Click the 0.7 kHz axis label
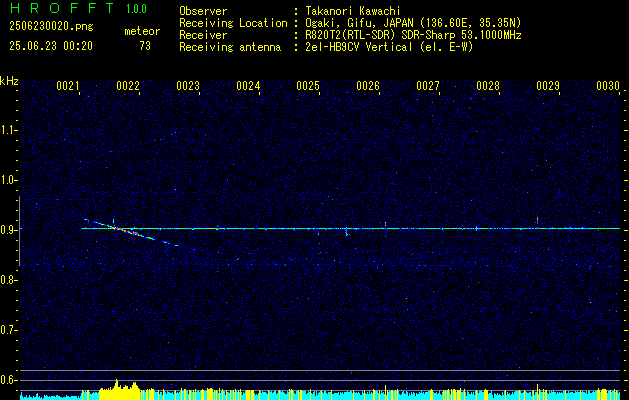The height and width of the screenshot is (400, 629). [8, 330]
